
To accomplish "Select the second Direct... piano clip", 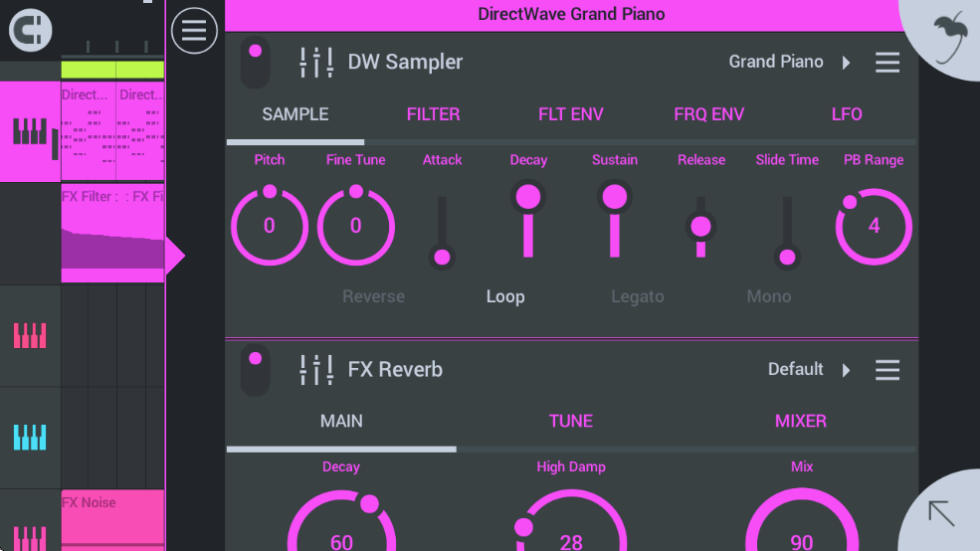I will [140, 132].
